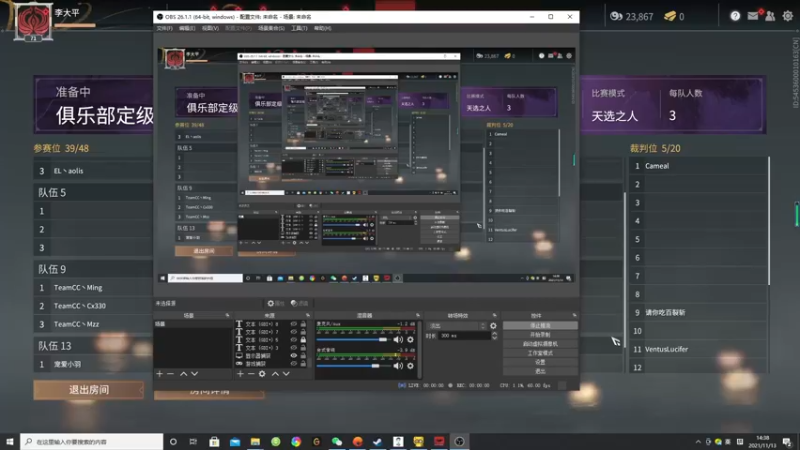Open WeChat from the taskbar

coord(337,442)
